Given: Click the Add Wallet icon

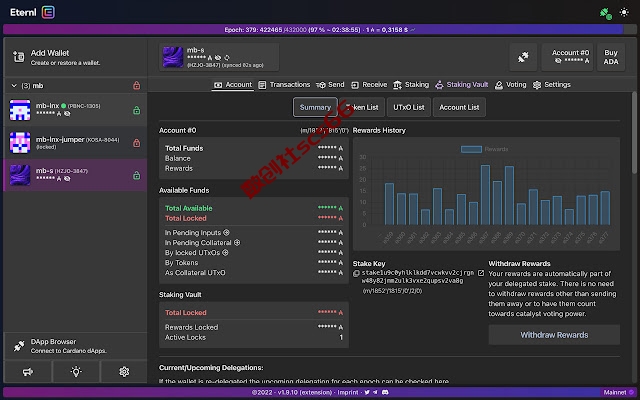Looking at the screenshot, I should coord(18,57).
